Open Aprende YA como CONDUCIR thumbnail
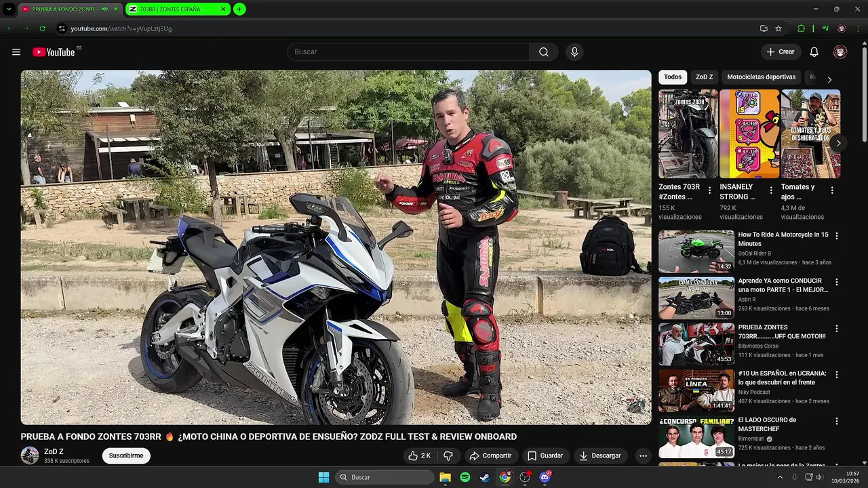This screenshot has width=868, height=488. click(x=696, y=298)
